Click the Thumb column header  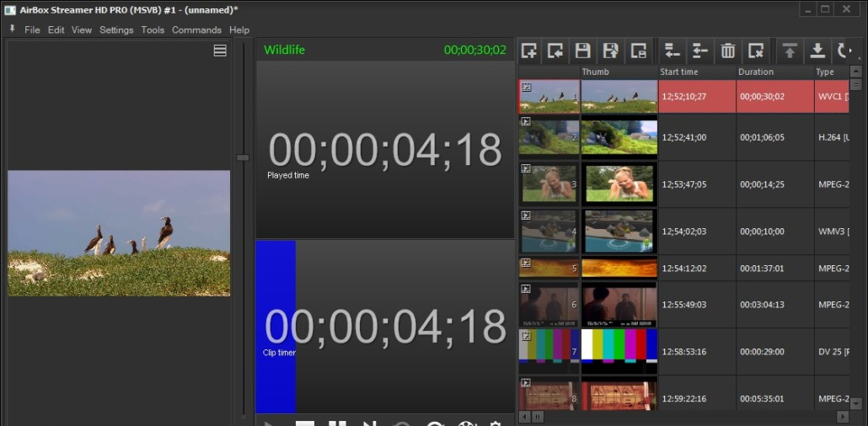coord(619,72)
